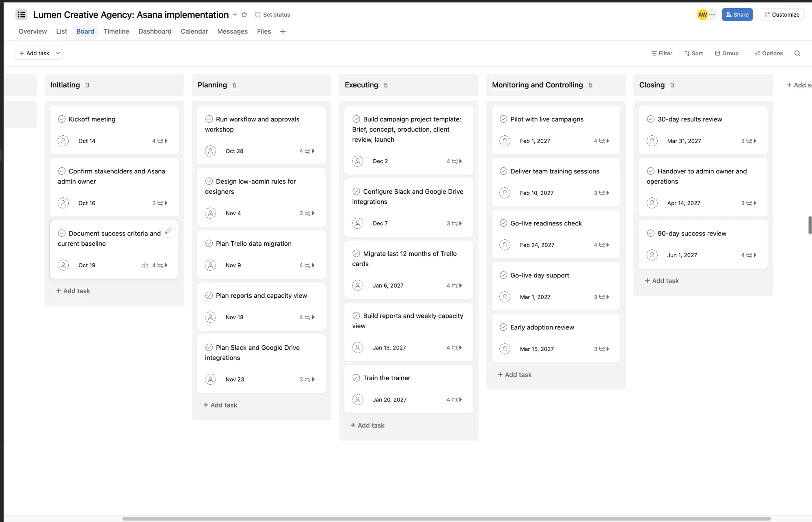The height and width of the screenshot is (522, 812).
Task: Click the AW member avatar
Action: [x=702, y=15]
